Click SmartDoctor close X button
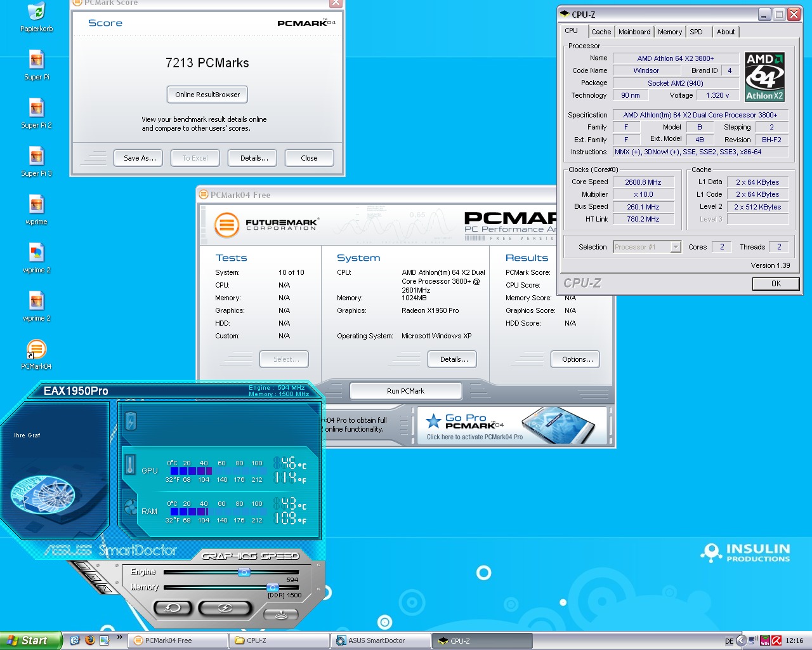The height and width of the screenshot is (650, 812). coord(93,577)
